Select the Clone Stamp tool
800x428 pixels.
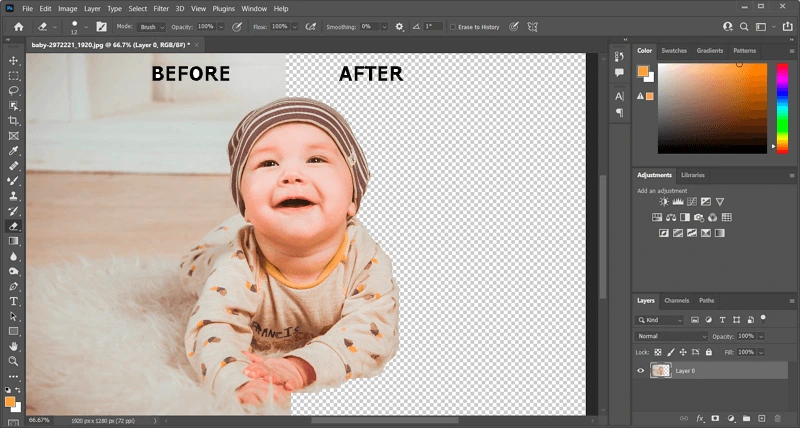13,196
